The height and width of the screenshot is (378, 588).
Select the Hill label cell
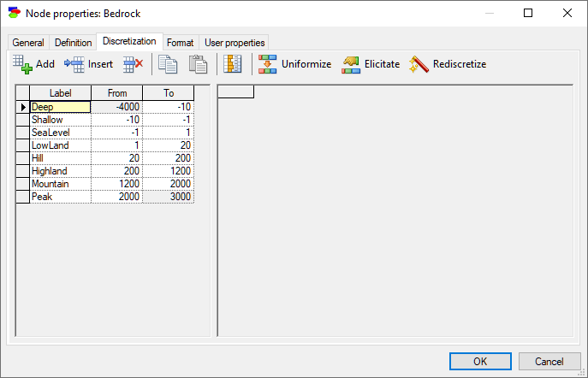[61, 158]
